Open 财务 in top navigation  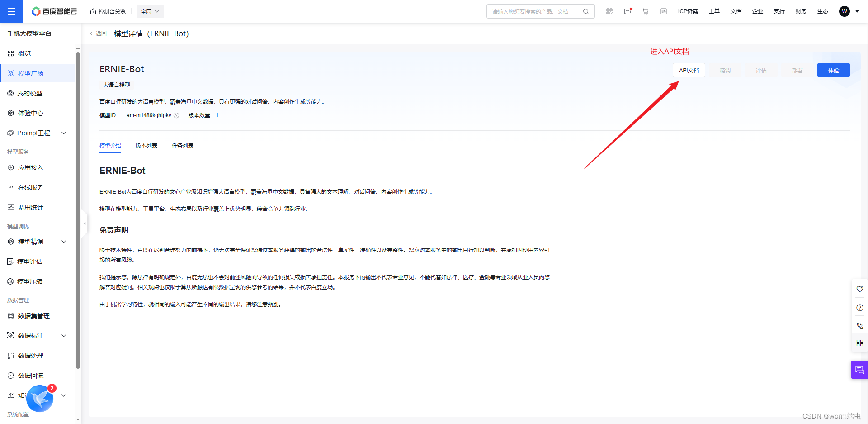coord(801,11)
